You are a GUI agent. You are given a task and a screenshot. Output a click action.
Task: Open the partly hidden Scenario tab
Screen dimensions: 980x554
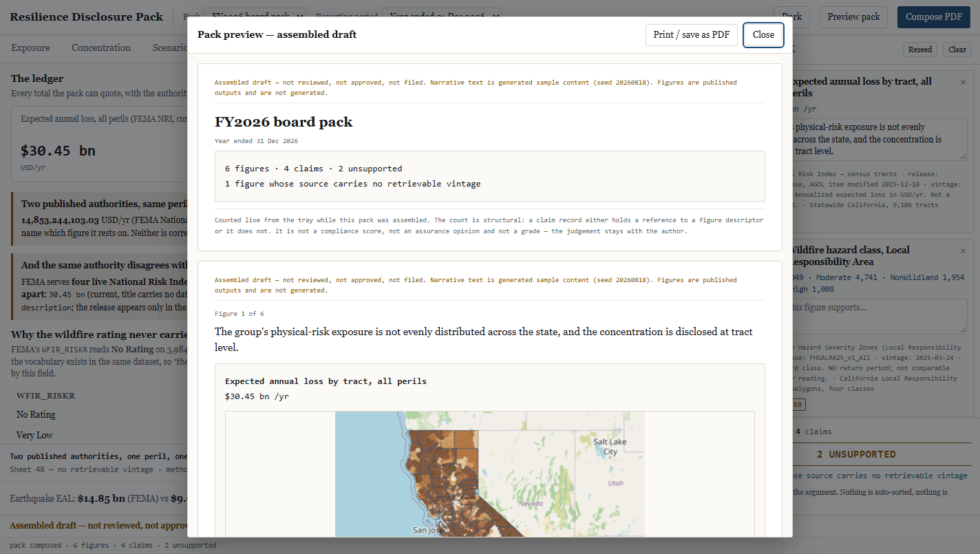170,47
